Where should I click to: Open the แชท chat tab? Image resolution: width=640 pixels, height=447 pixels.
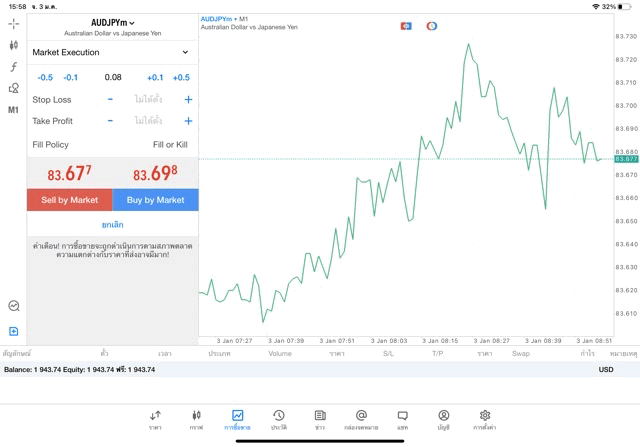point(402,420)
